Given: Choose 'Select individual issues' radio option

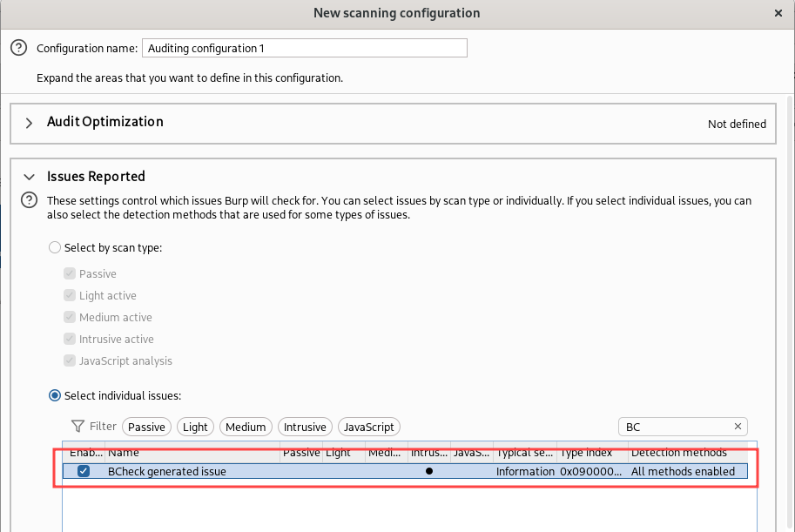Looking at the screenshot, I should [x=56, y=395].
